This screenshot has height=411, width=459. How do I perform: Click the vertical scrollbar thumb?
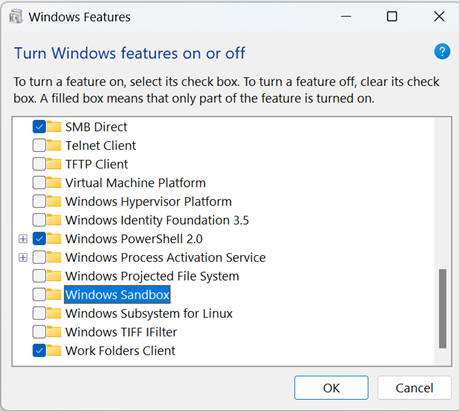442,309
